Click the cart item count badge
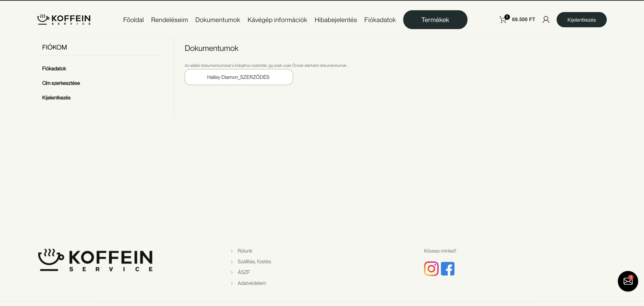644x306 pixels. pyautogui.click(x=507, y=17)
